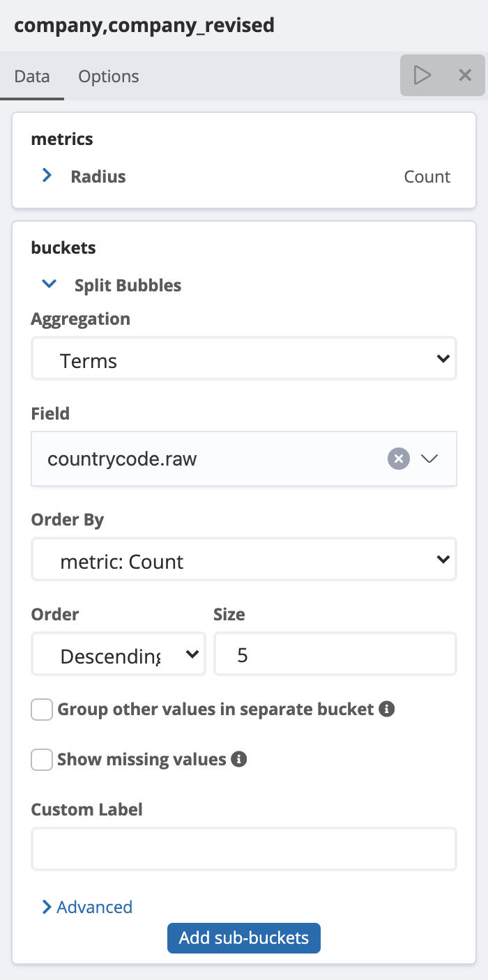Select the Data tab
The image size is (488, 980).
pos(31,76)
